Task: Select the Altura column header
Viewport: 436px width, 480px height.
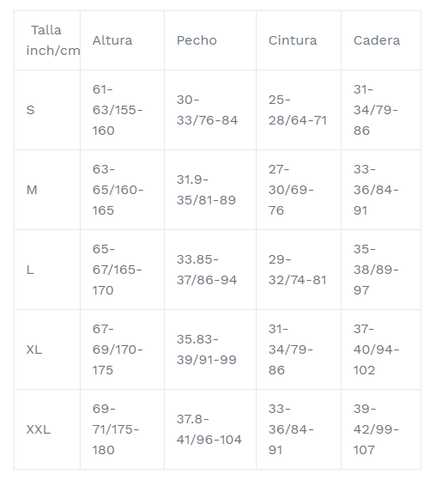Action: pyautogui.click(x=122, y=40)
